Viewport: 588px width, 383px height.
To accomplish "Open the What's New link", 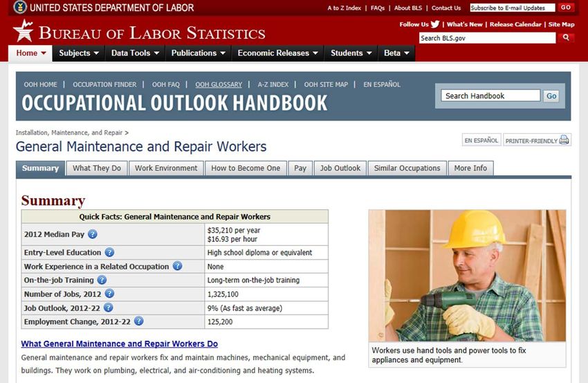I will [465, 24].
